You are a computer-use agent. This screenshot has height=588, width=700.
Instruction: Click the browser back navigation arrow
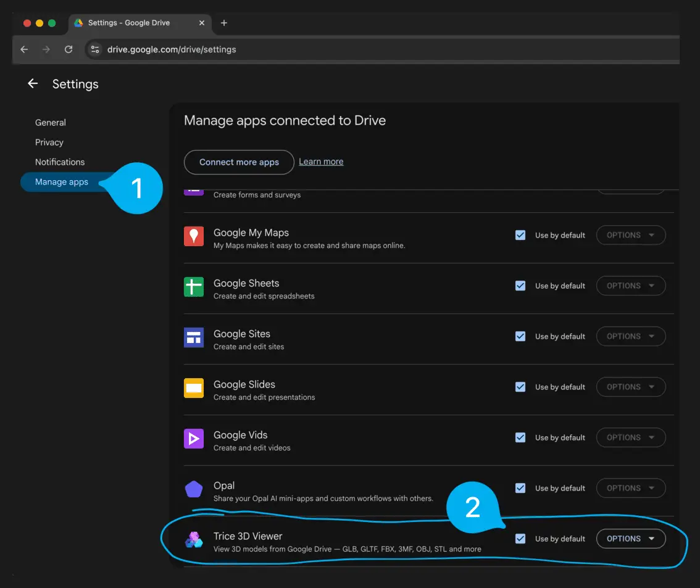pyautogui.click(x=24, y=49)
